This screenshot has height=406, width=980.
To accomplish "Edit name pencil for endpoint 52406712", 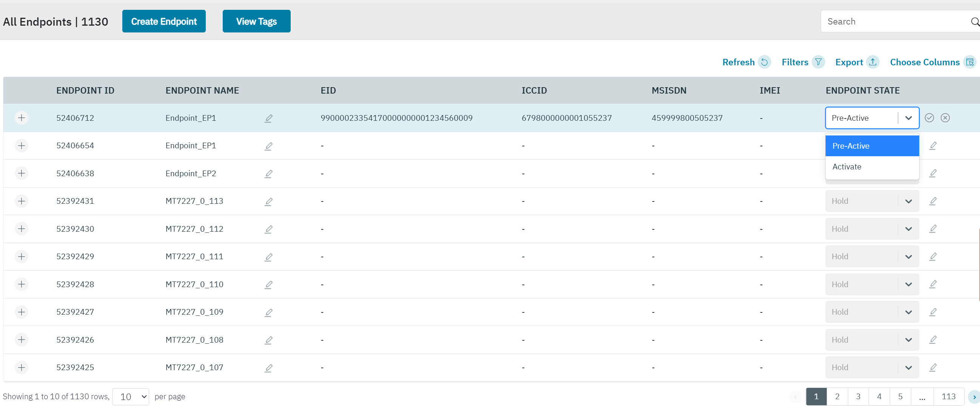I will tap(268, 118).
